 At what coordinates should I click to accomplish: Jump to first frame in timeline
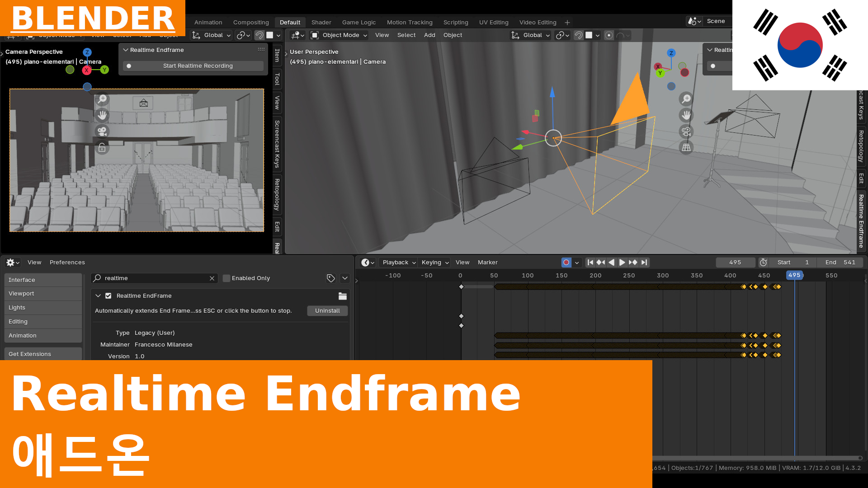[590, 262]
